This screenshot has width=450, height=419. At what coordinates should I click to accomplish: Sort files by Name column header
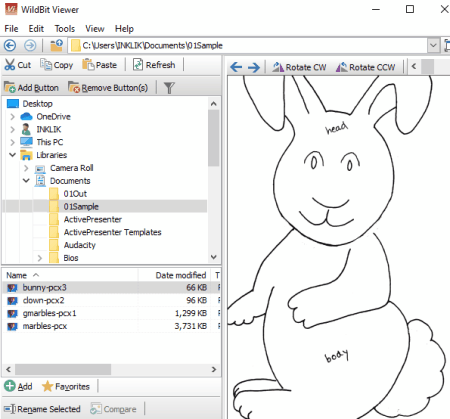click(x=70, y=275)
